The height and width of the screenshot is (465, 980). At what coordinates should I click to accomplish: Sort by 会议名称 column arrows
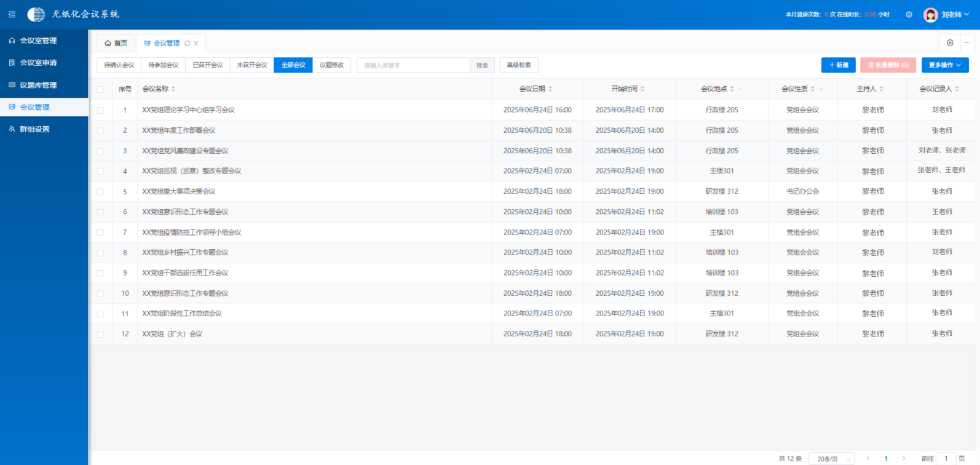pyautogui.click(x=173, y=89)
